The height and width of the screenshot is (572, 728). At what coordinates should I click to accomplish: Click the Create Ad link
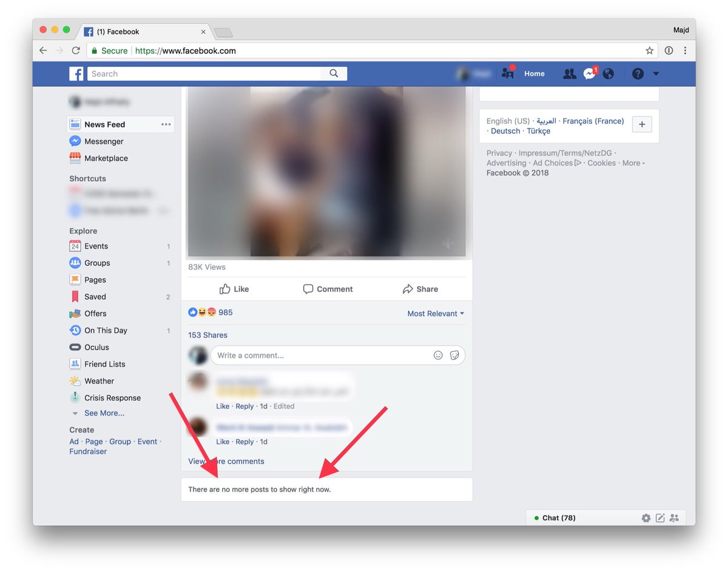[x=74, y=442]
